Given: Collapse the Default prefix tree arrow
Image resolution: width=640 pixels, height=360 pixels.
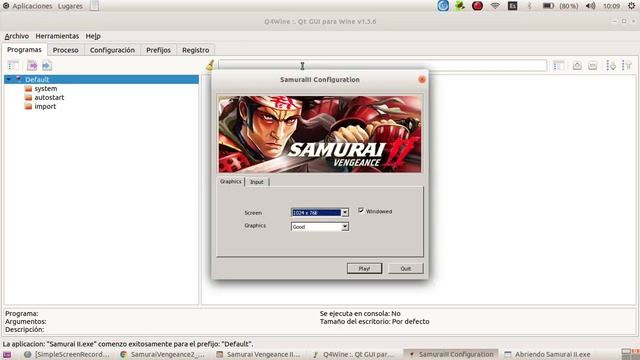Looking at the screenshot, I should click(x=9, y=79).
